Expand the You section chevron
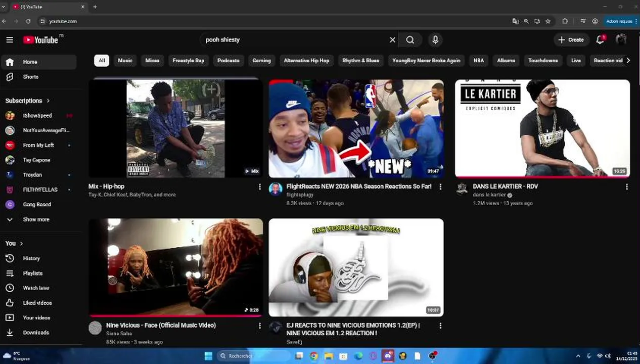640x364 pixels. pos(22,243)
